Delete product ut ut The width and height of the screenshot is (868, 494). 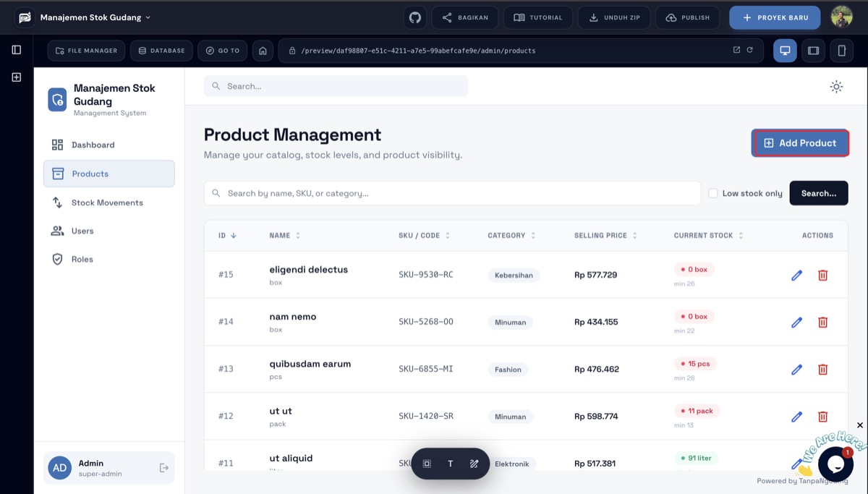coord(822,417)
